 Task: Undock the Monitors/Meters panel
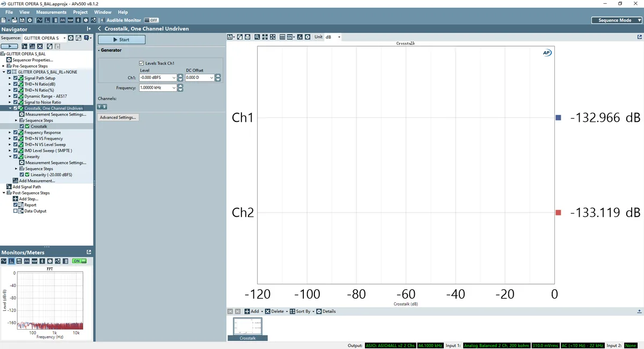pyautogui.click(x=89, y=252)
